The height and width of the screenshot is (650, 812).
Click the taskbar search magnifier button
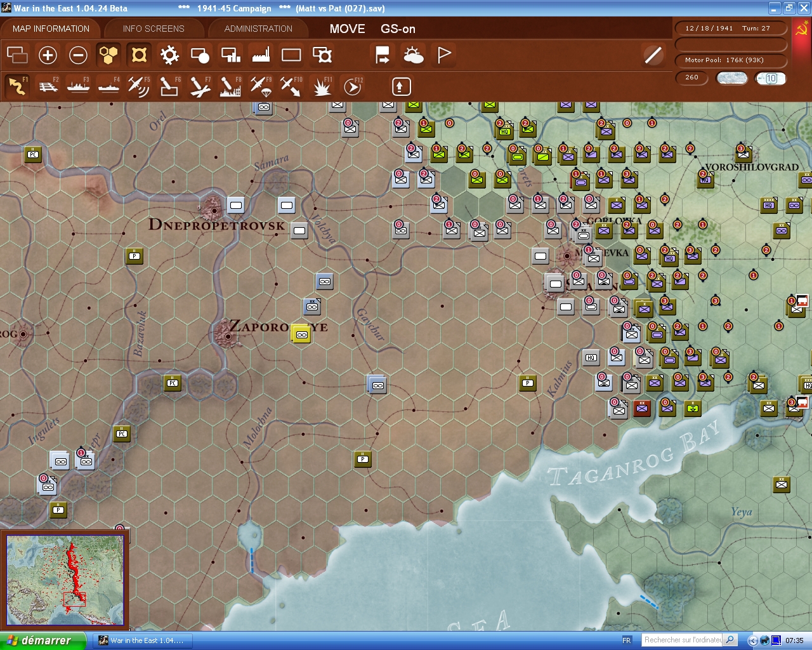pos(730,640)
